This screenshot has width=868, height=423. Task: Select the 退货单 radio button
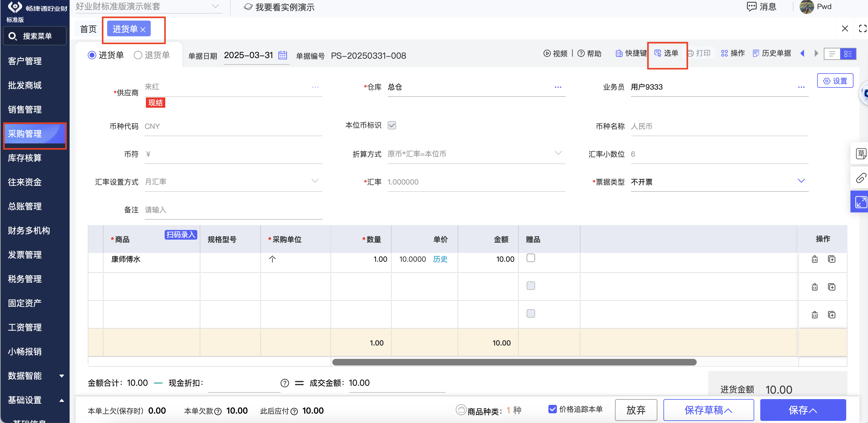(x=138, y=55)
